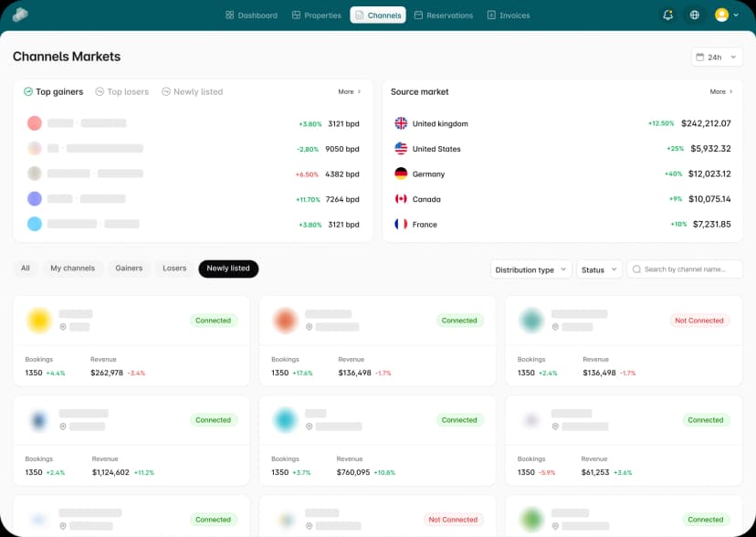756x537 pixels.
Task: Filter by My channels pill
Action: [x=73, y=268]
